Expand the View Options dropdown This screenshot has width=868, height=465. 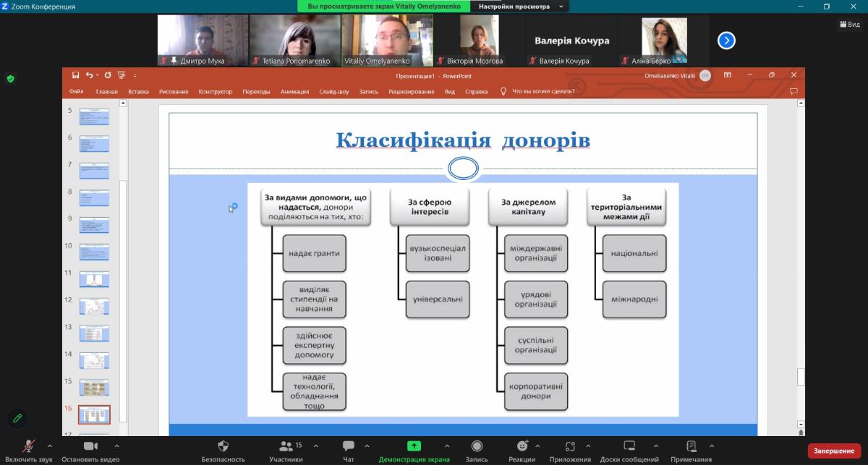tap(520, 7)
